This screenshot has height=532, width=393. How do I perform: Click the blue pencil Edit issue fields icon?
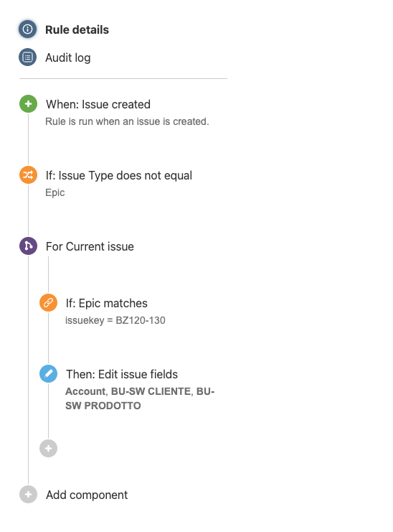pyautogui.click(x=49, y=373)
